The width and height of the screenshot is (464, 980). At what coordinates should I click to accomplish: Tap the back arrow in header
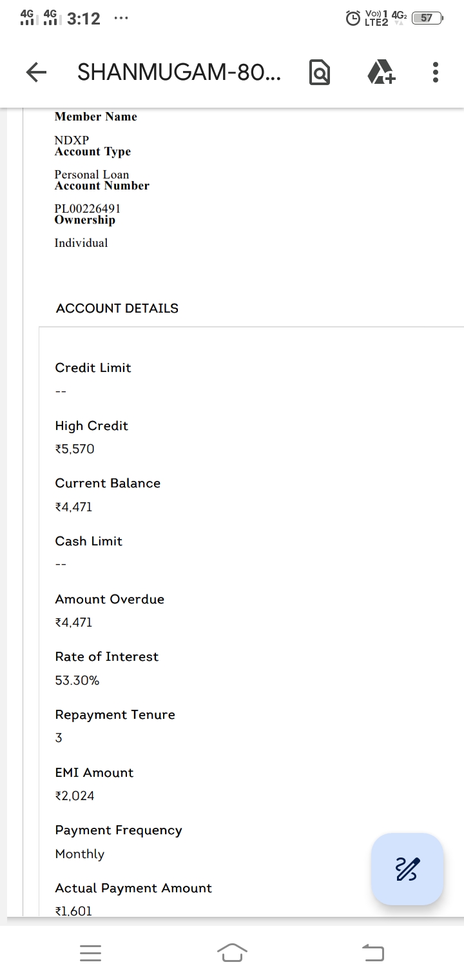37,73
